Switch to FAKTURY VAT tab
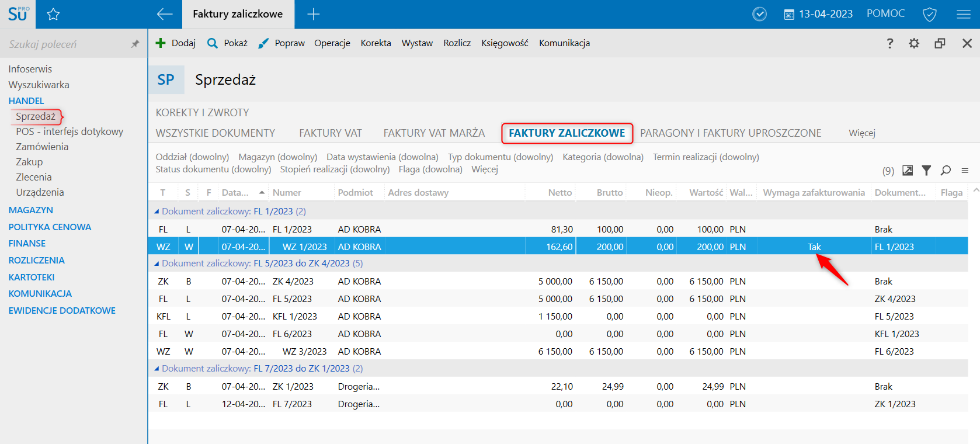This screenshot has width=980, height=444. pos(330,133)
